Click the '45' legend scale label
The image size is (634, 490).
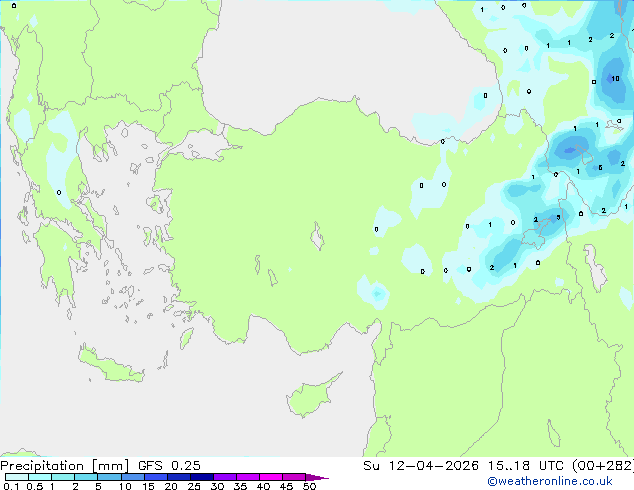pyautogui.click(x=286, y=486)
